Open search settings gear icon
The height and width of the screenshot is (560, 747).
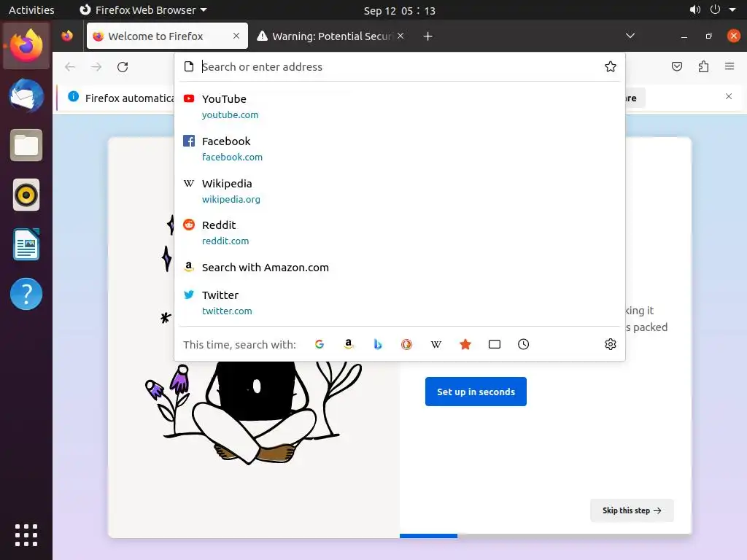click(611, 344)
